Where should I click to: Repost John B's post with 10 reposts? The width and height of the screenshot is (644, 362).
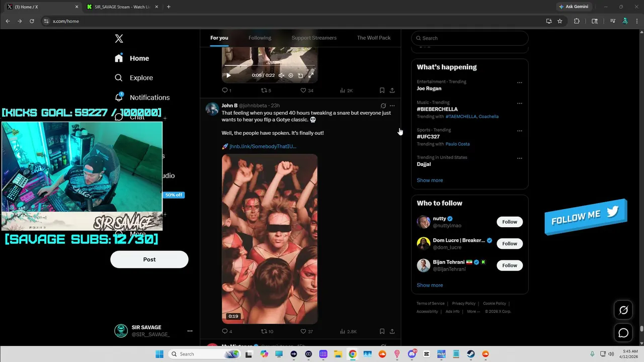267,331
